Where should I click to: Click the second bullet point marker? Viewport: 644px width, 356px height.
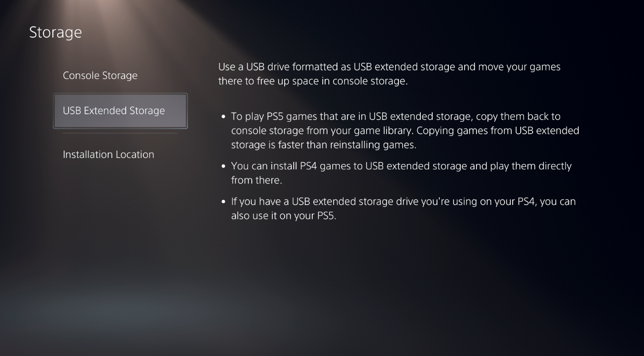224,166
